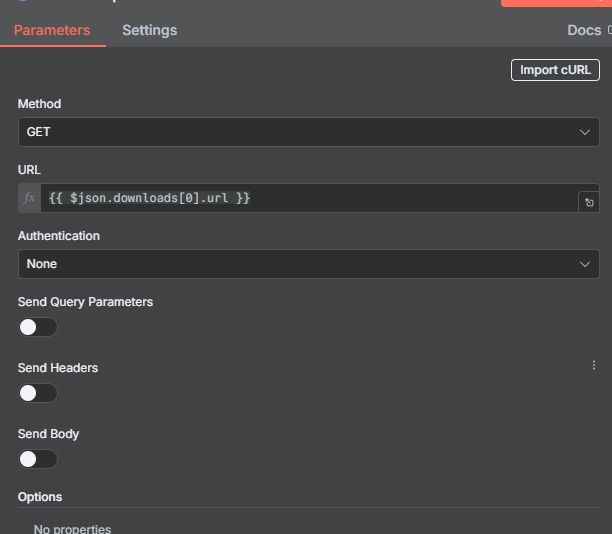Click the No properties text under Options
This screenshot has width=612, height=534.
click(x=72, y=528)
